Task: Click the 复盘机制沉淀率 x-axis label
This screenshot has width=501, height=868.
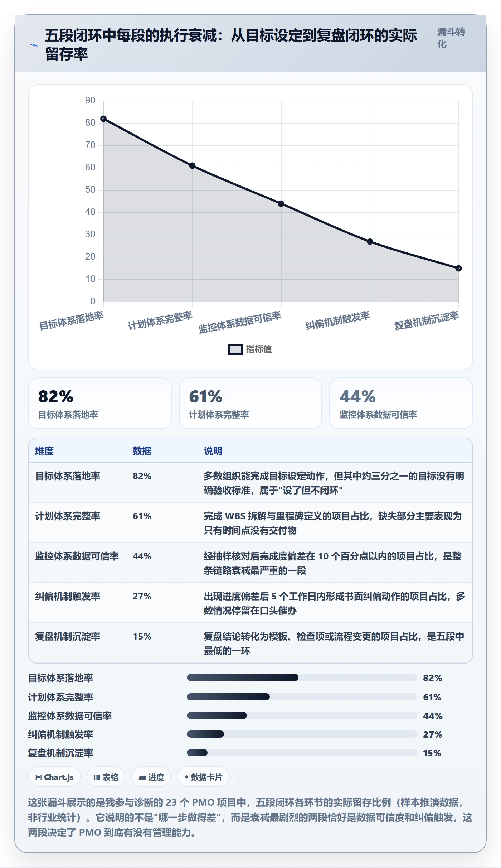Action: click(x=426, y=320)
